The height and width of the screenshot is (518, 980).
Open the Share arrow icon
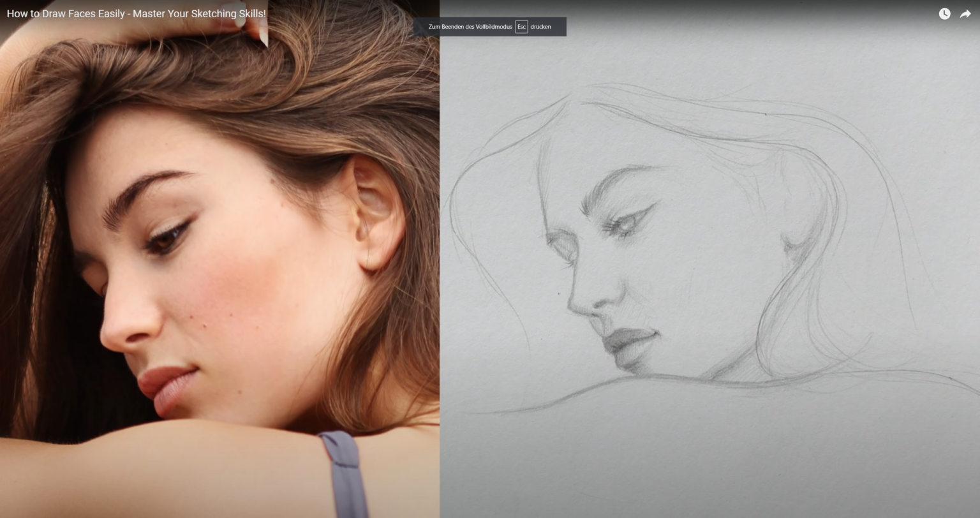pos(965,14)
